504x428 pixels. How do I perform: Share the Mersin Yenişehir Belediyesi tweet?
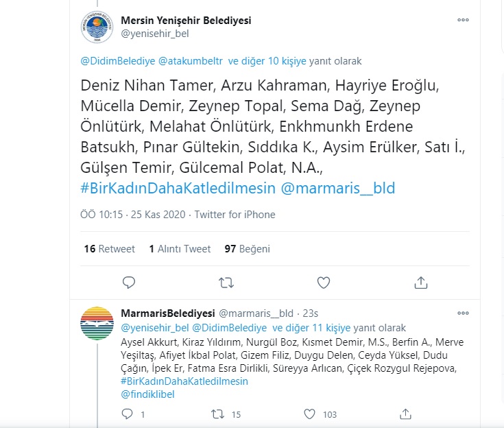[x=421, y=283]
